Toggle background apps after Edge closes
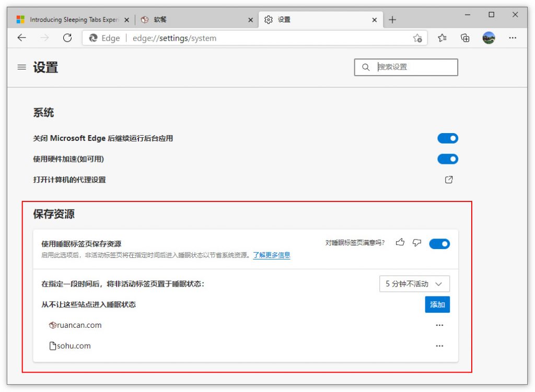The width and height of the screenshot is (535, 392). [448, 138]
